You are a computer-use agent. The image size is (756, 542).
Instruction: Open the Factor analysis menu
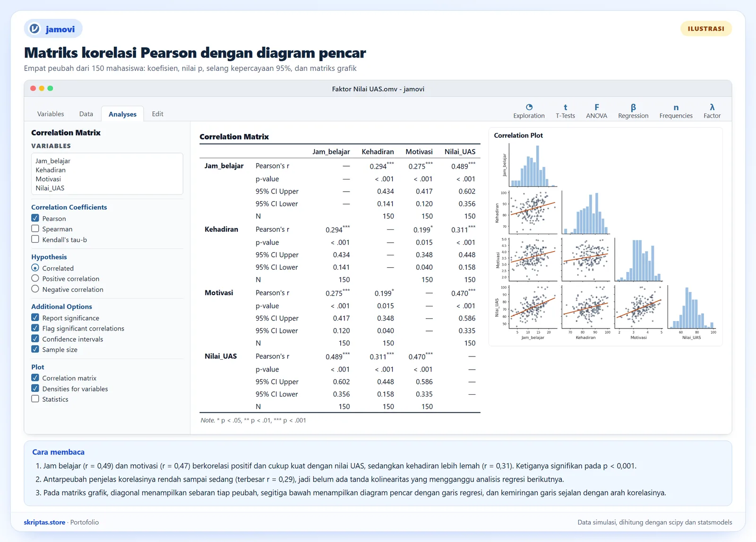click(712, 111)
